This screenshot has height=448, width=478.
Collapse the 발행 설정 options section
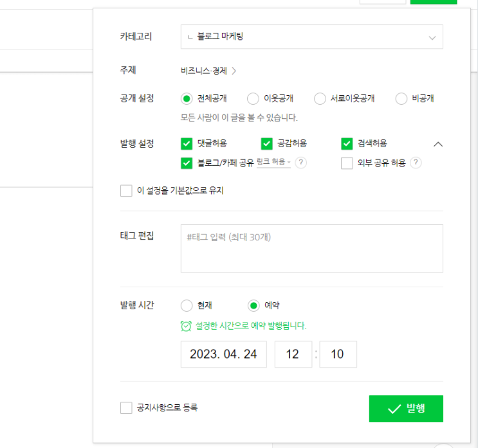(438, 144)
